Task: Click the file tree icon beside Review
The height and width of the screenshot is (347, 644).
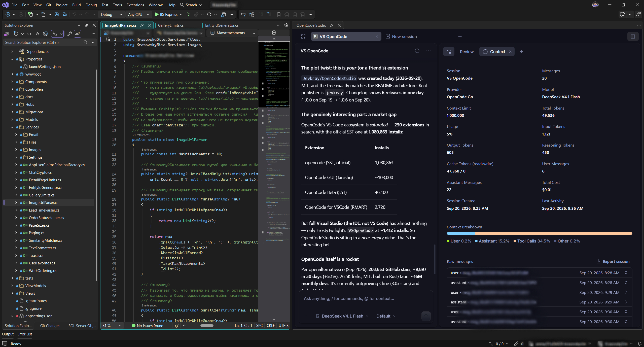Action: click(x=449, y=52)
